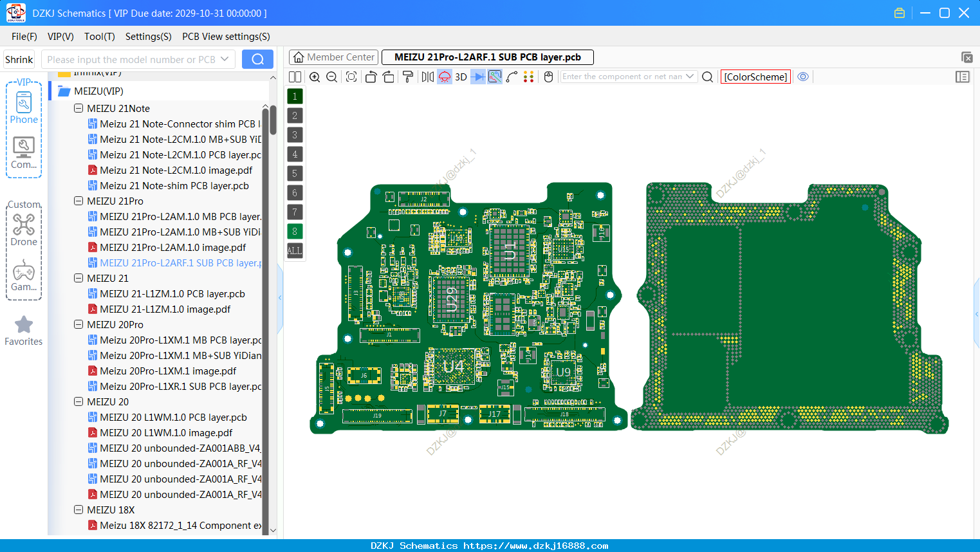
Task: Zoom in on the PCB view
Action: (x=315, y=77)
